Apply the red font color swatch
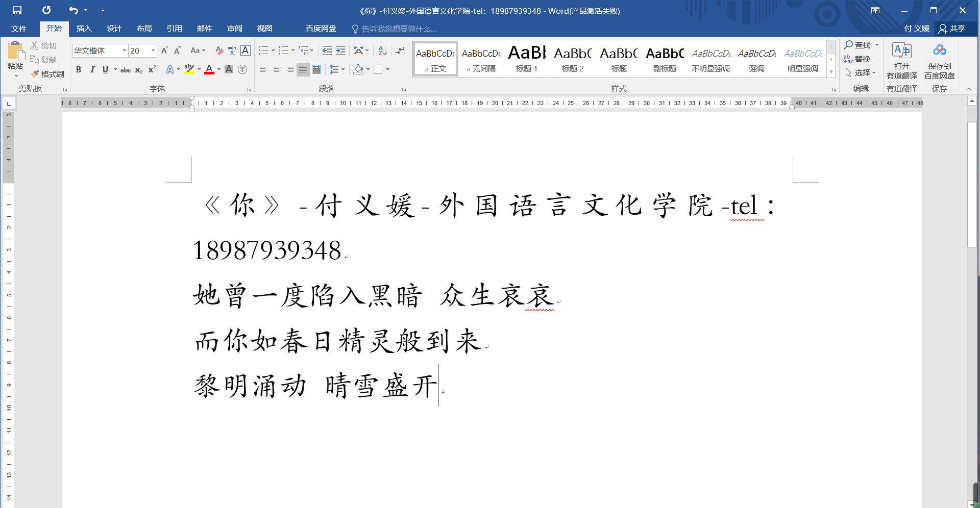 click(x=209, y=69)
